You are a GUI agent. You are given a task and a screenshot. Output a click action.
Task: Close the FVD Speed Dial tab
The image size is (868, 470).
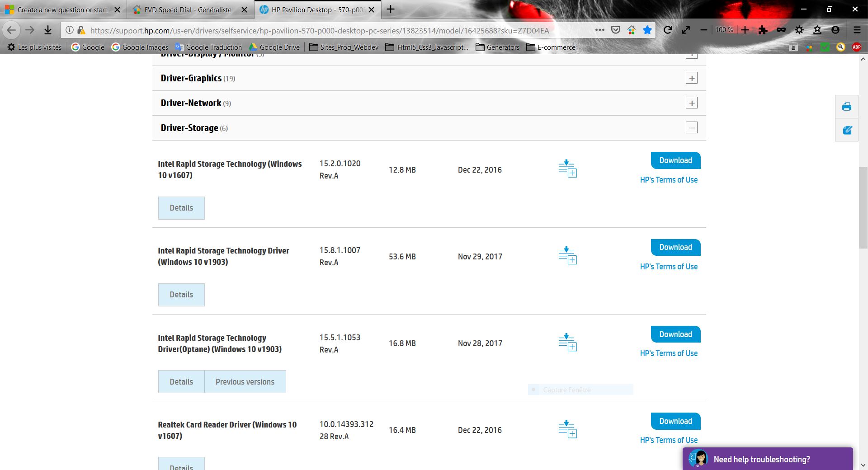point(244,9)
